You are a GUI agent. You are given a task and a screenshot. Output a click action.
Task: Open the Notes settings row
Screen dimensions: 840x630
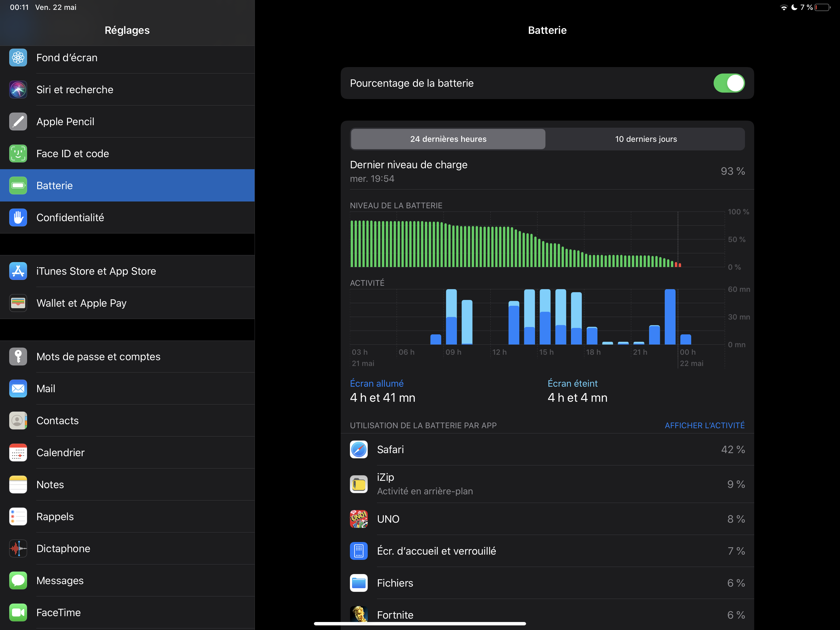point(50,484)
